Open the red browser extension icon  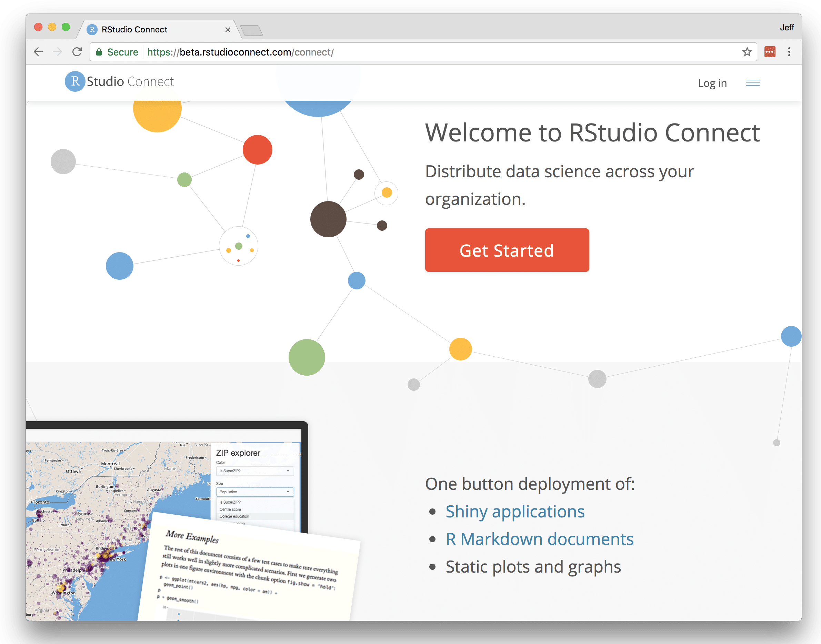[770, 52]
